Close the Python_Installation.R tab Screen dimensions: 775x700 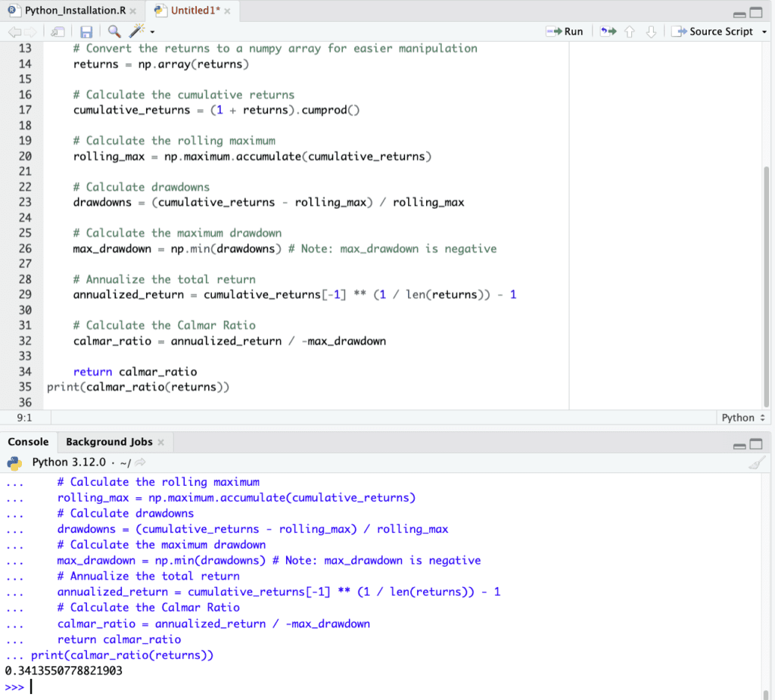point(132,11)
